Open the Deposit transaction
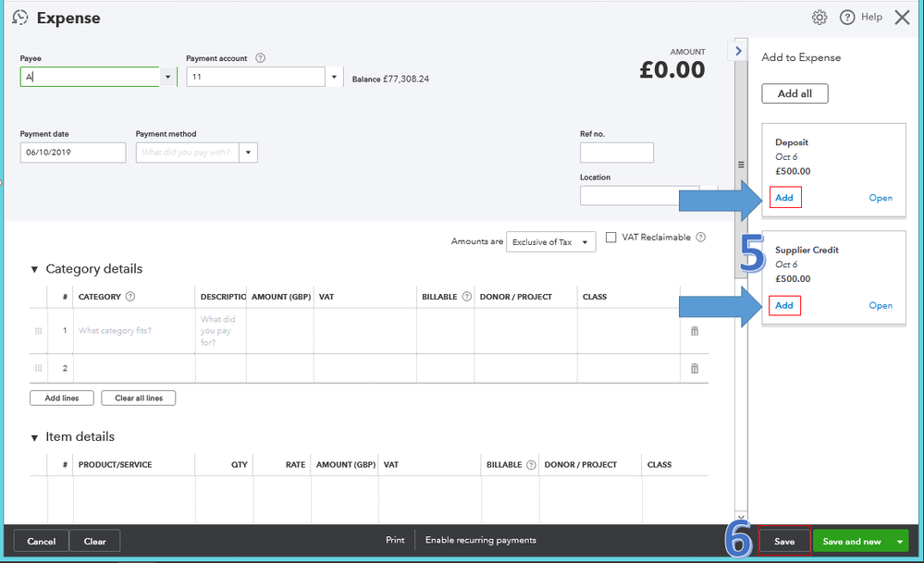This screenshot has height=563, width=924. (881, 198)
